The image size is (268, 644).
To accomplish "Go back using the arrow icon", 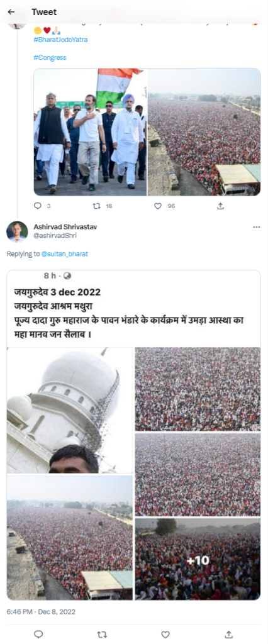I will 11,12.
